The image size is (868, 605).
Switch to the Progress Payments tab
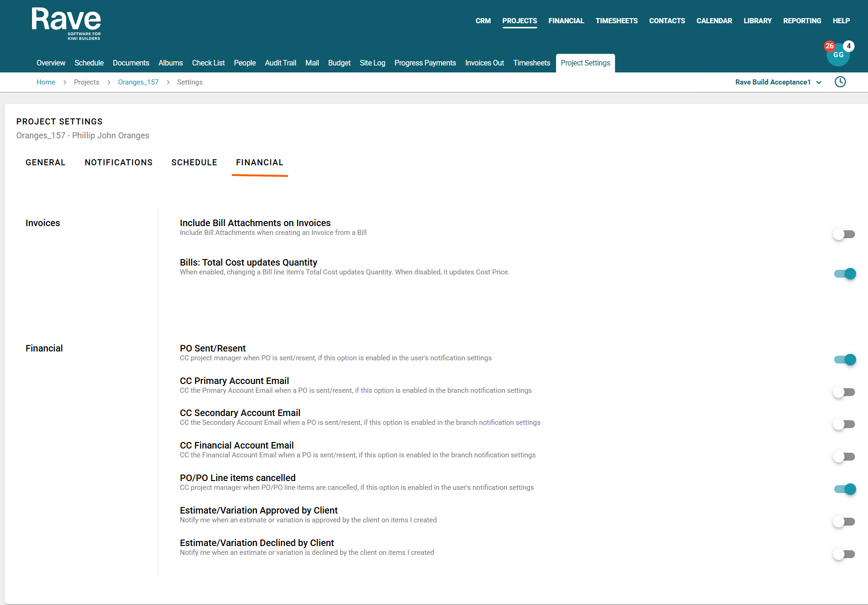click(425, 63)
